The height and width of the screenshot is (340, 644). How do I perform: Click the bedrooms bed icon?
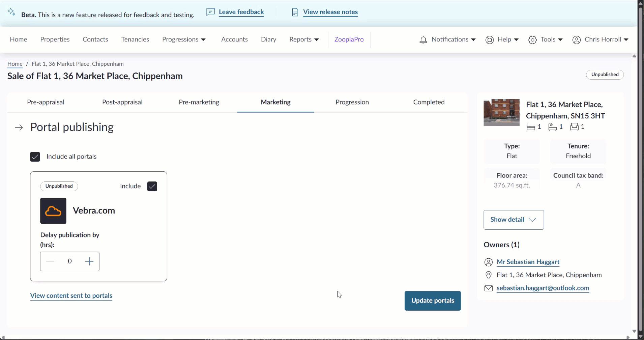tap(531, 127)
